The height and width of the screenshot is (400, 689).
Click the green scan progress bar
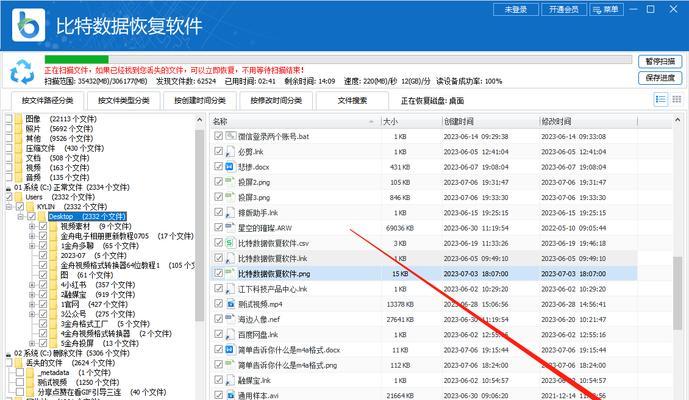76,59
